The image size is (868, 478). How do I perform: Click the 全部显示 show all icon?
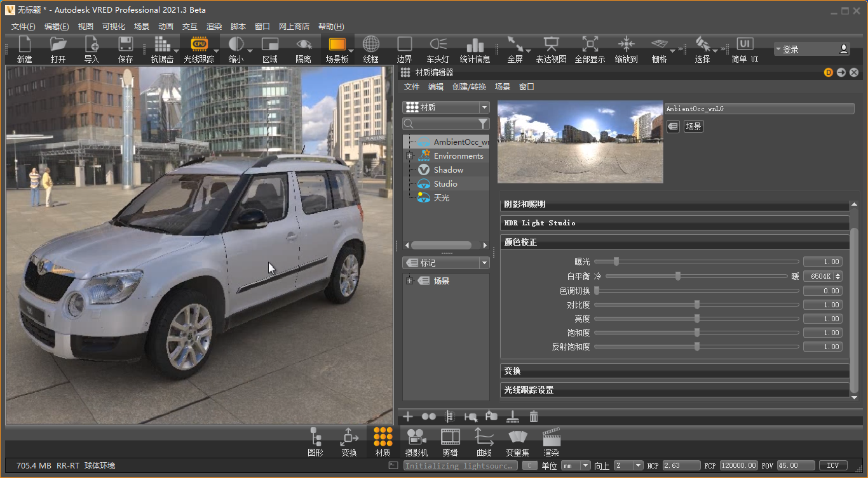[590, 50]
